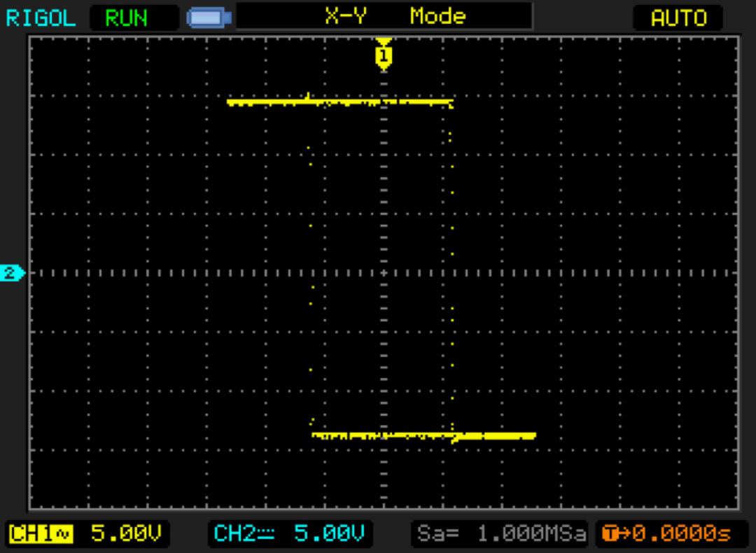This screenshot has width=756, height=553.
Task: Select the yellow trigger position marker 1
Action: 383,55
